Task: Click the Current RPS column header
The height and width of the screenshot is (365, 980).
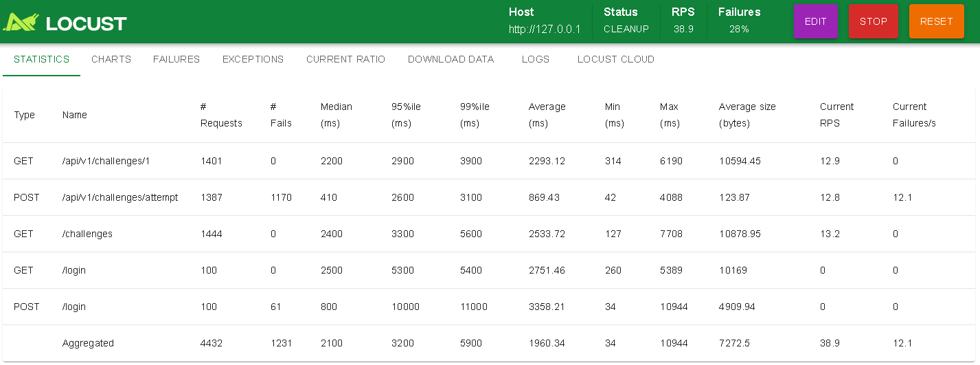Action: pos(836,115)
